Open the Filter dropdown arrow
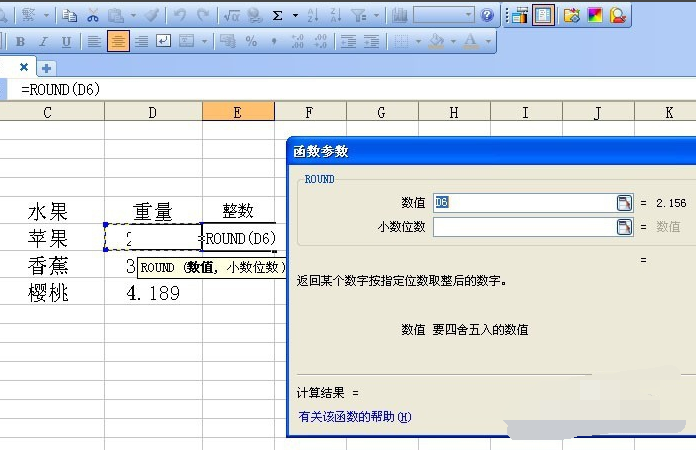This screenshot has height=450, width=696. (x=376, y=16)
